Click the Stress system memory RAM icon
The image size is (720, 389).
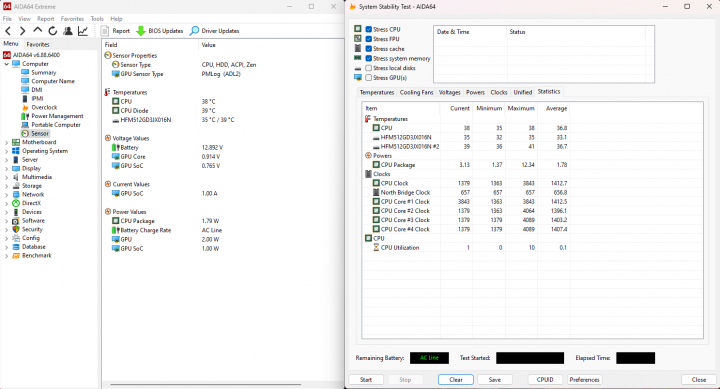[x=358, y=58]
